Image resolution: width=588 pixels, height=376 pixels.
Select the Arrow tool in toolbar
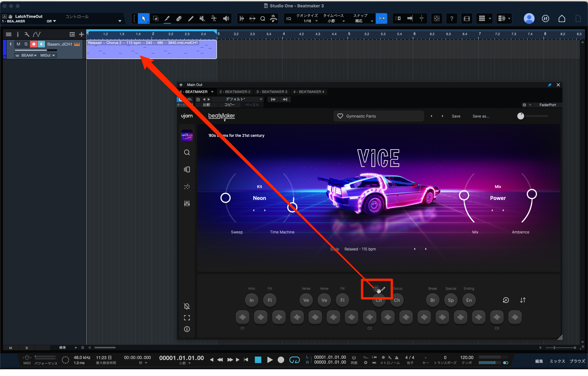[x=144, y=19]
